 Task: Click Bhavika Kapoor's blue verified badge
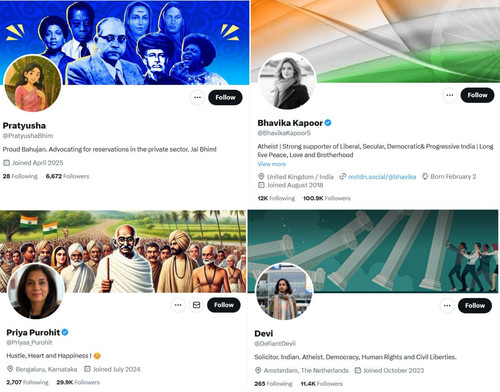pos(328,123)
